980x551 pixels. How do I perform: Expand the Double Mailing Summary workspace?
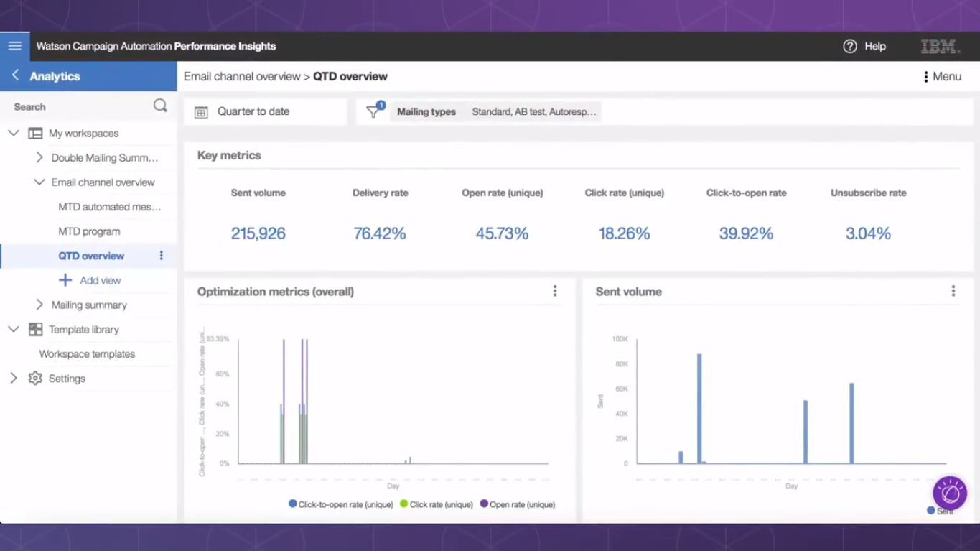coord(39,157)
